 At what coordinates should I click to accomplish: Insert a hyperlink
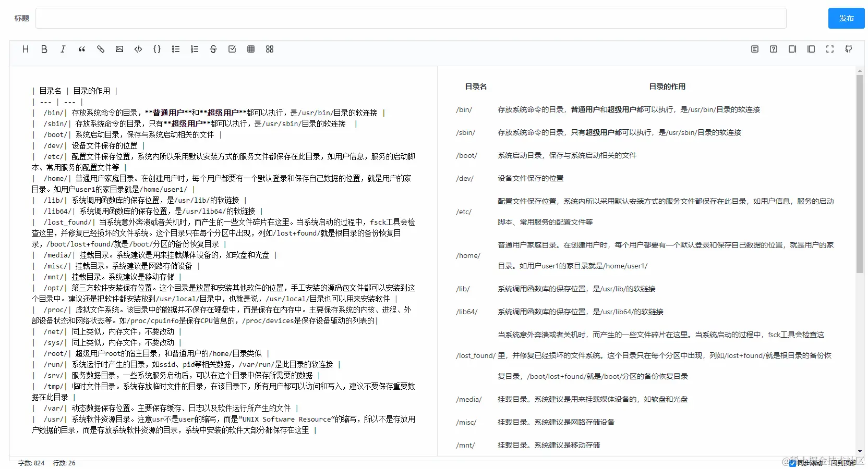(100, 49)
